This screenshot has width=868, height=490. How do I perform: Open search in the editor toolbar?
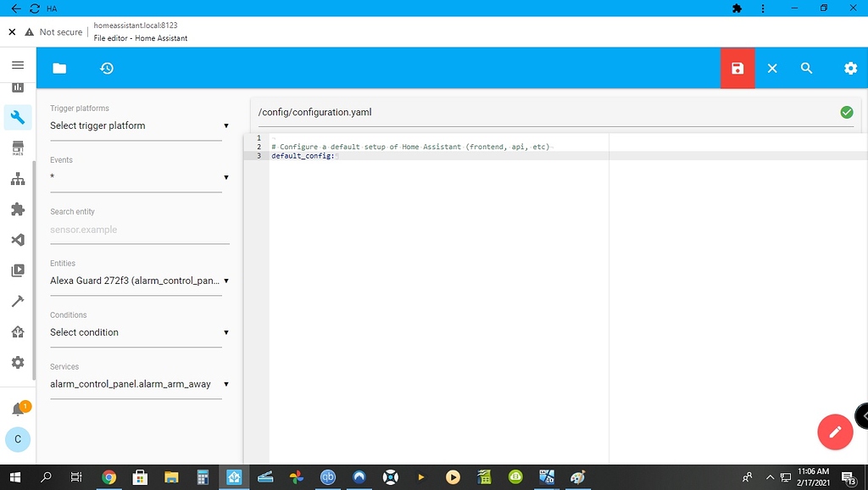[807, 69]
